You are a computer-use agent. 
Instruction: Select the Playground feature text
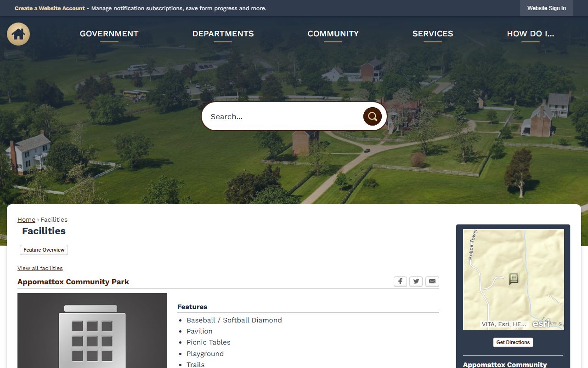(205, 354)
